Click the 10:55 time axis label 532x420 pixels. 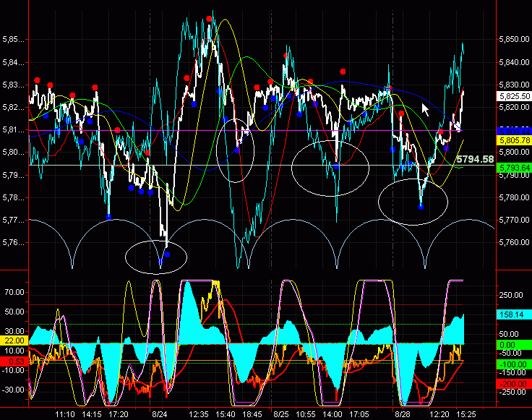(x=306, y=414)
